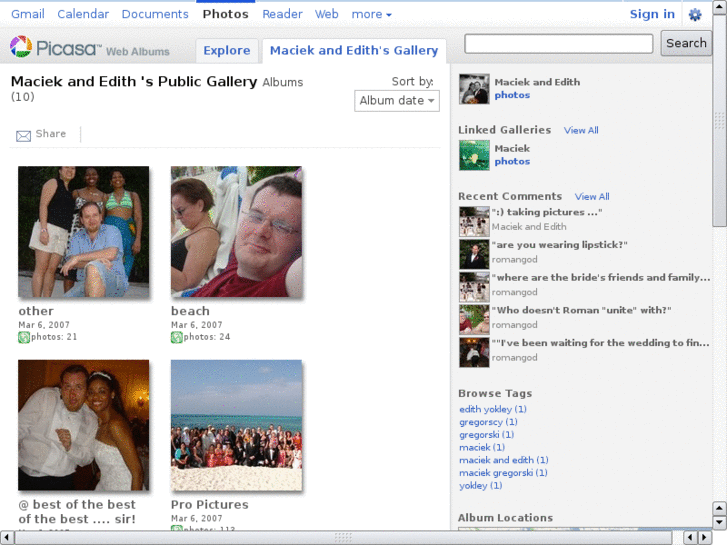Image resolution: width=727 pixels, height=545 pixels.
Task: Click View All next to Linked Galleries
Action: [581, 130]
